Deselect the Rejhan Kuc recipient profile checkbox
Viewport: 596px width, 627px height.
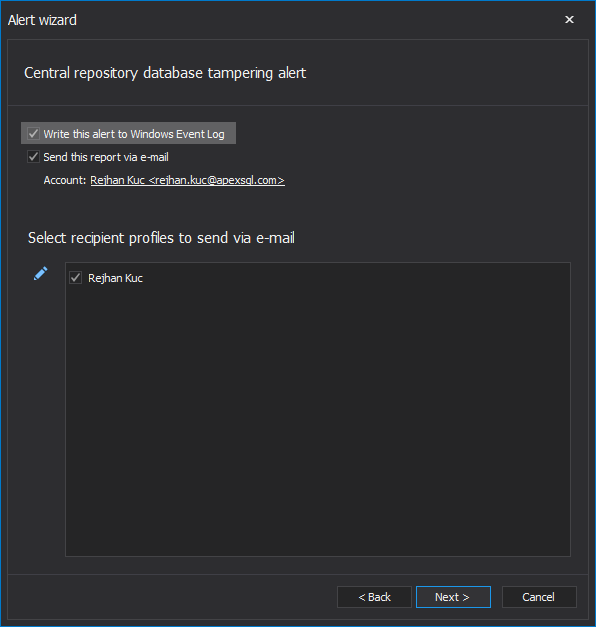click(76, 278)
